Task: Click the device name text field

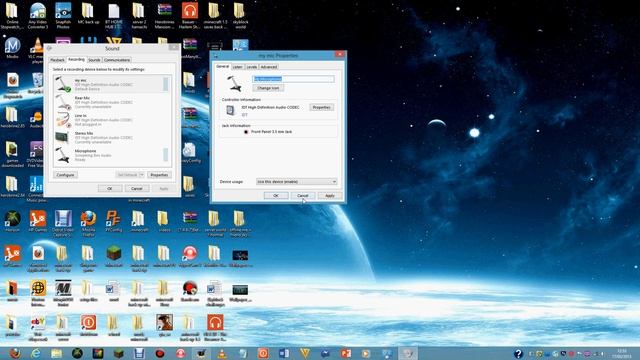Action: click(293, 79)
